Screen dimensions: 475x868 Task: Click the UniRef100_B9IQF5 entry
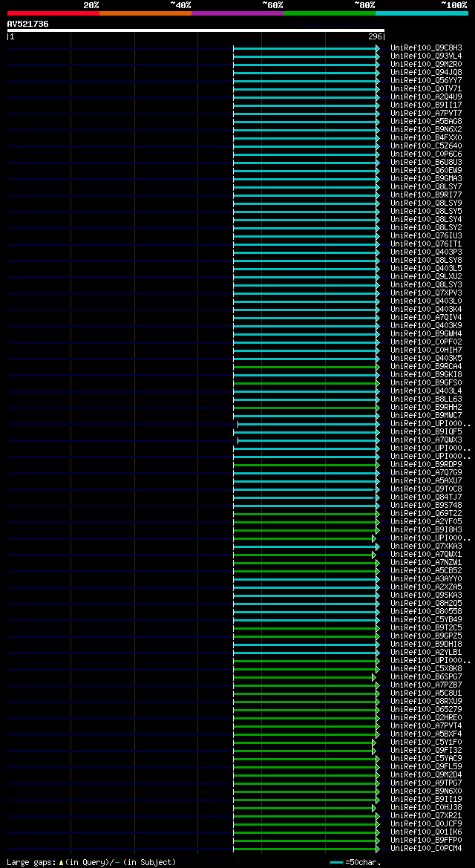pyautogui.click(x=426, y=432)
